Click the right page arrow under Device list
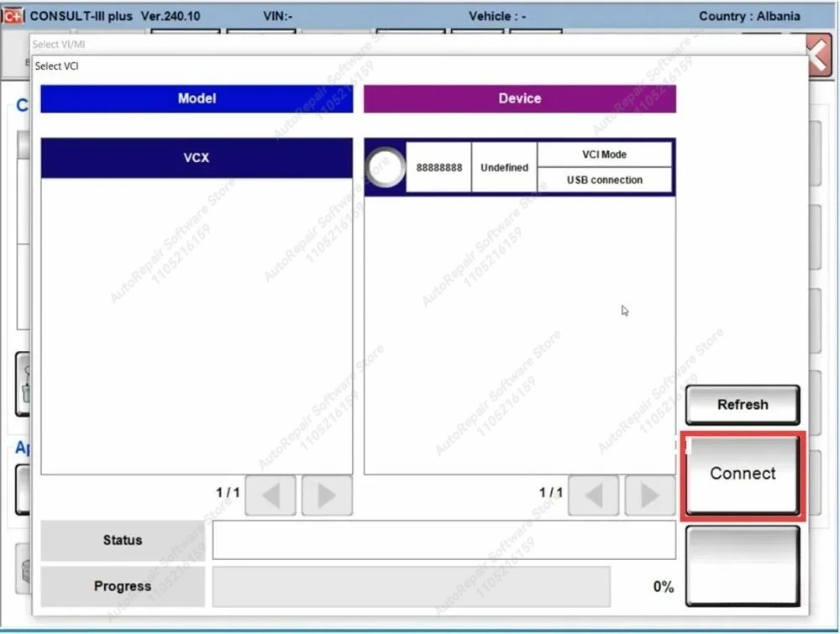Image resolution: width=840 pixels, height=634 pixels. pyautogui.click(x=649, y=496)
